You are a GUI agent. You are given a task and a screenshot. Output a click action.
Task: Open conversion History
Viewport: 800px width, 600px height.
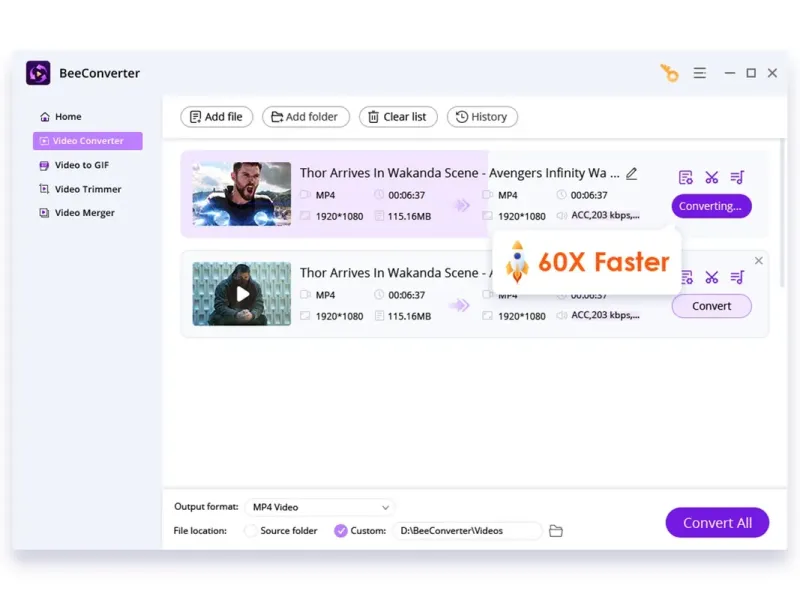pos(482,117)
